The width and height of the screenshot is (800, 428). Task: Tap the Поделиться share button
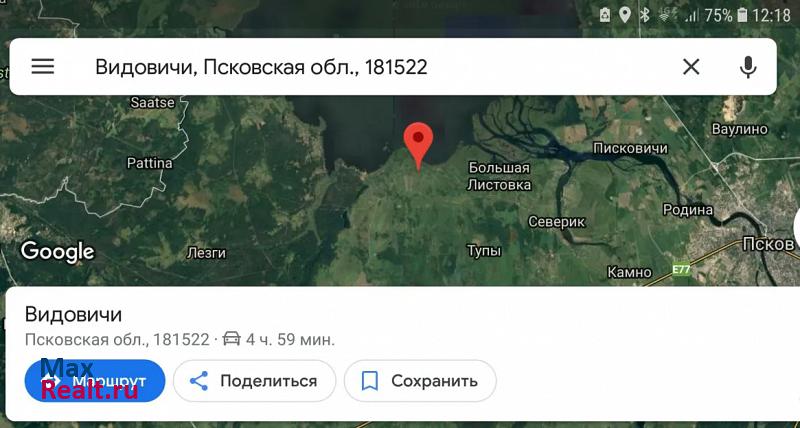(254, 381)
